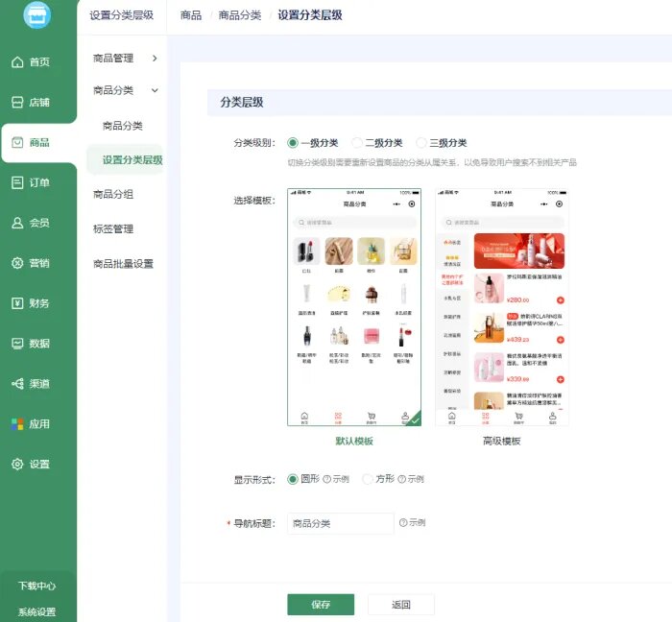Collapse the 商品分类 submenu group
672x622 pixels.
tap(155, 90)
